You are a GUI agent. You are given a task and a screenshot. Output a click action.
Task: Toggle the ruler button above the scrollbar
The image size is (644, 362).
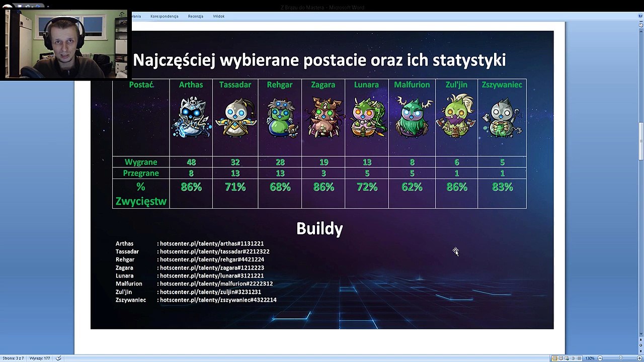coord(640,25)
